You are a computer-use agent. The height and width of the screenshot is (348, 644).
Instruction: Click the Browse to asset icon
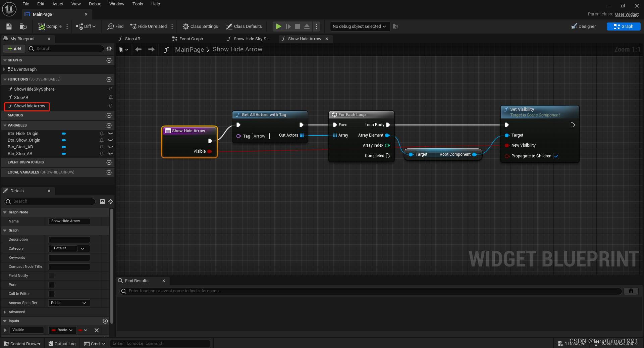pyautogui.click(x=23, y=27)
